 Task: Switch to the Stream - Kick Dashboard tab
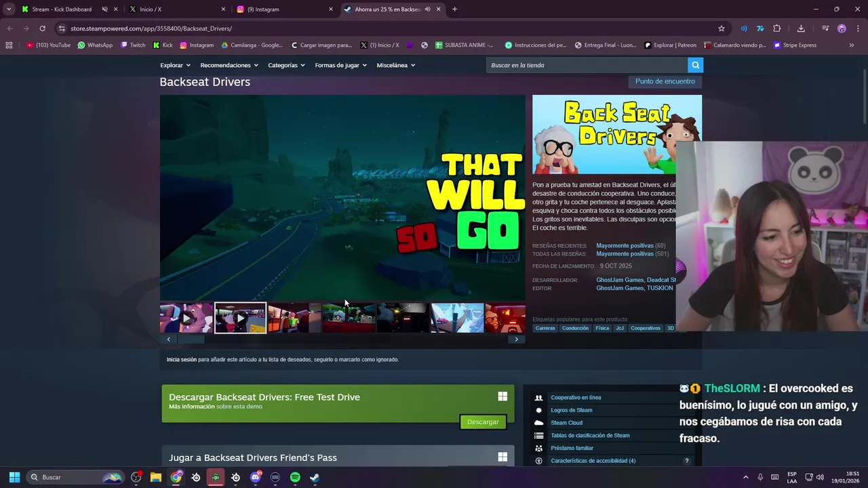62,9
